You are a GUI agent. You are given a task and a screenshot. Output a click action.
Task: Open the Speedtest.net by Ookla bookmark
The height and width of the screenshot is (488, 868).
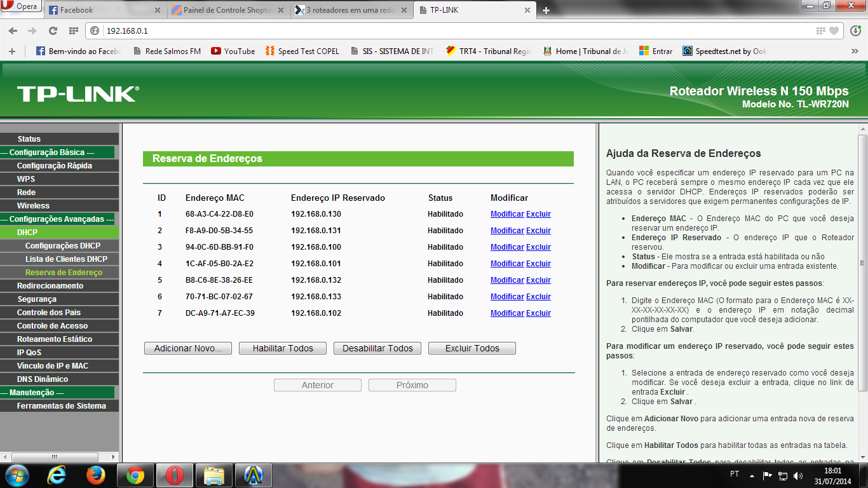(724, 51)
